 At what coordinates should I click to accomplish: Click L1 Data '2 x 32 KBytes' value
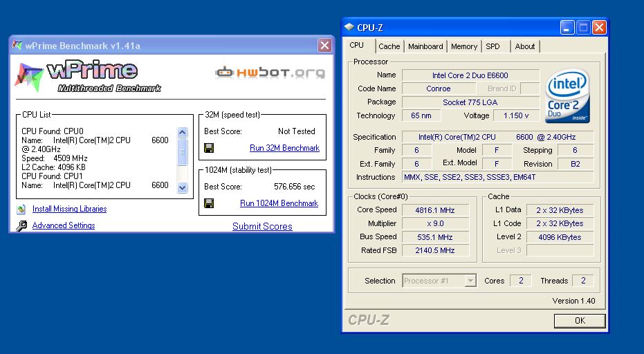[x=560, y=210]
